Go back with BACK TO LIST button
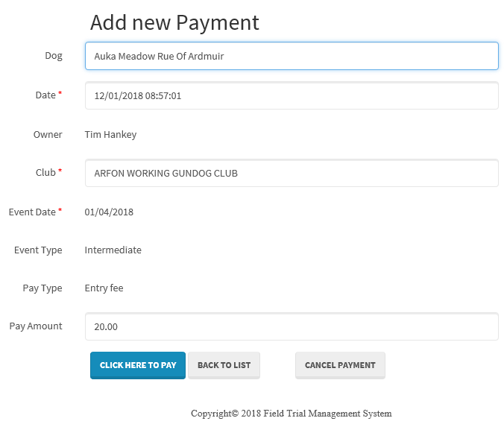504x421 pixels. [224, 365]
